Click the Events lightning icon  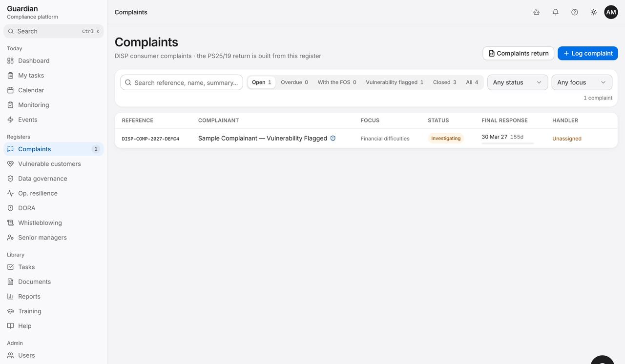coord(10,120)
